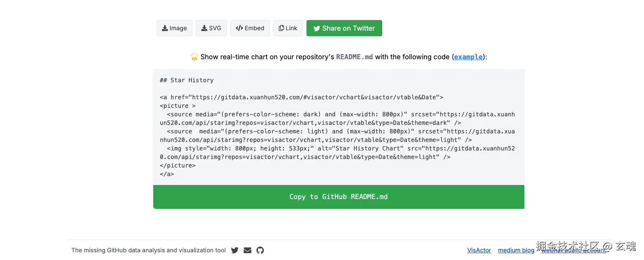This screenshot has height=260, width=644.
Task: Copy the chart Link
Action: pyautogui.click(x=288, y=28)
